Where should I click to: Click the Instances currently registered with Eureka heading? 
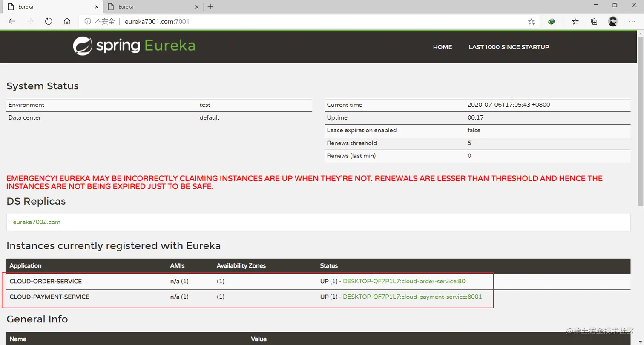point(114,246)
